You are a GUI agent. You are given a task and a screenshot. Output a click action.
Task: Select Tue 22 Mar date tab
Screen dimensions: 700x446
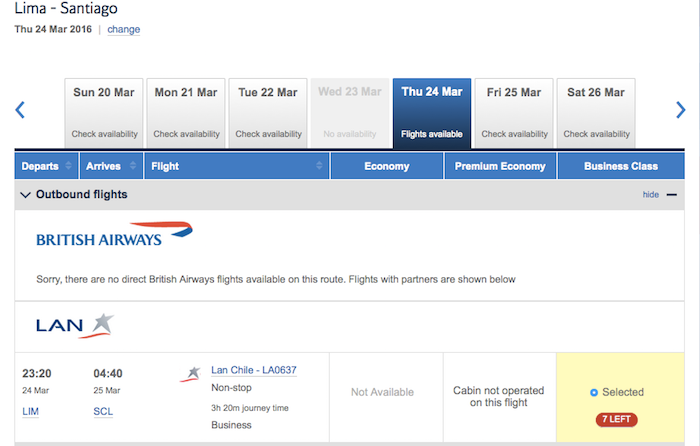pos(268,113)
